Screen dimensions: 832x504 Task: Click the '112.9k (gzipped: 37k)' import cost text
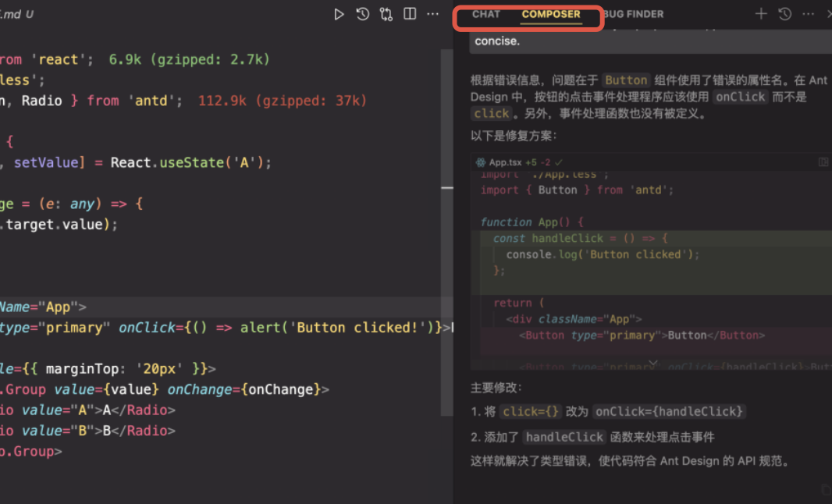282,101
